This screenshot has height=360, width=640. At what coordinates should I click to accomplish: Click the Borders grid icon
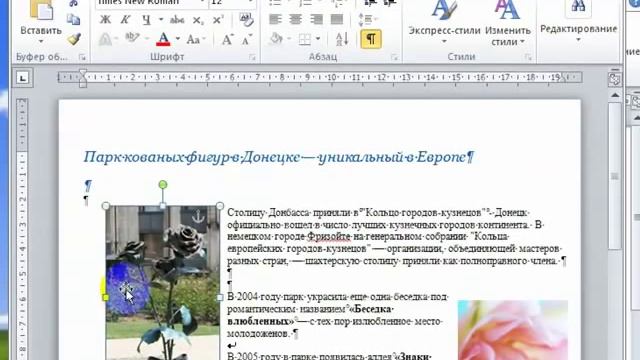[x=304, y=40]
